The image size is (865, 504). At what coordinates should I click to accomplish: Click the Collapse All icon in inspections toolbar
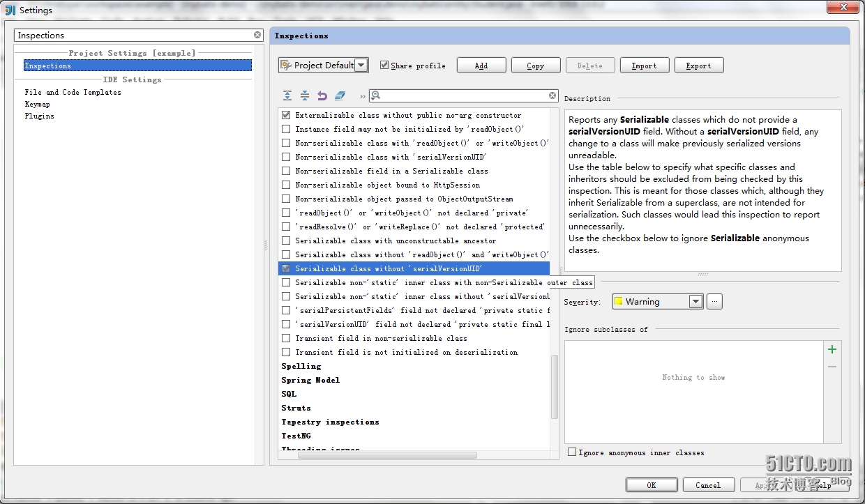305,96
